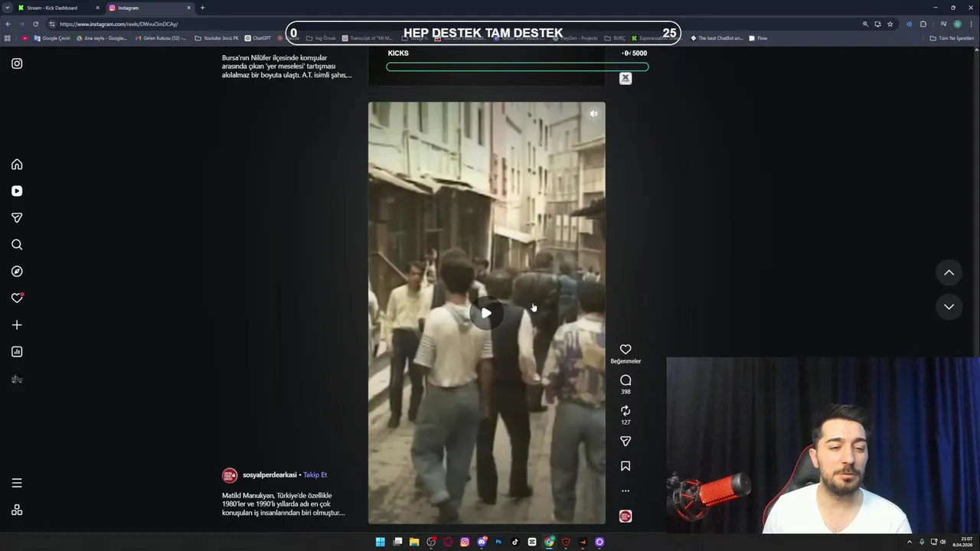
Task: Open the Explore compass icon
Action: pos(17,272)
